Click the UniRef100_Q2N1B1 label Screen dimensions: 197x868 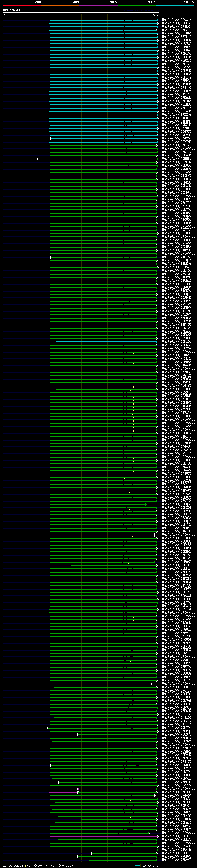177,342
